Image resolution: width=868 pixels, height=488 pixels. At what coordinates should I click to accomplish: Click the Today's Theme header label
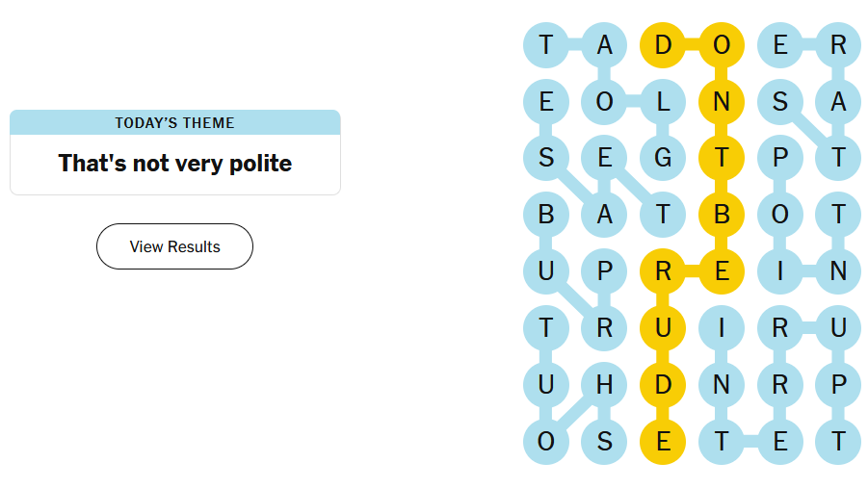pyautogui.click(x=174, y=122)
